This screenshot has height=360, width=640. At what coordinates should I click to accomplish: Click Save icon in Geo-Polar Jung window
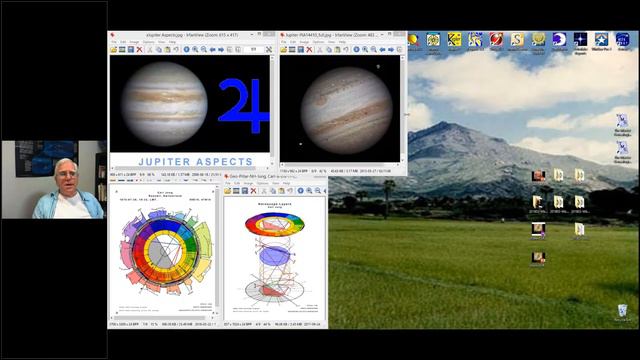(245, 191)
